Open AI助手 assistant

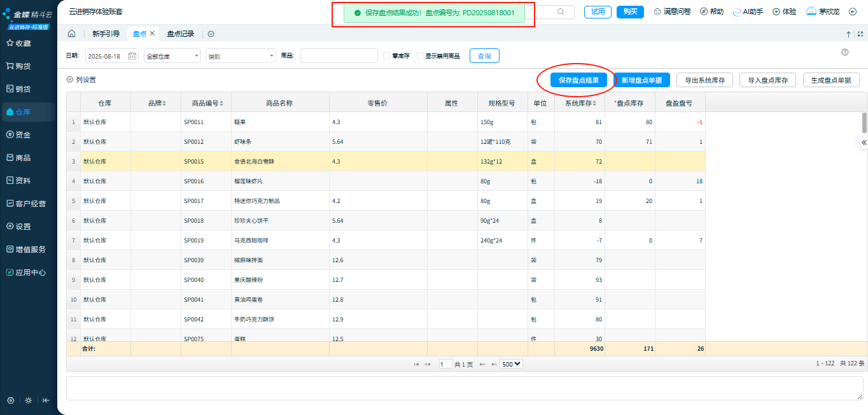[748, 11]
